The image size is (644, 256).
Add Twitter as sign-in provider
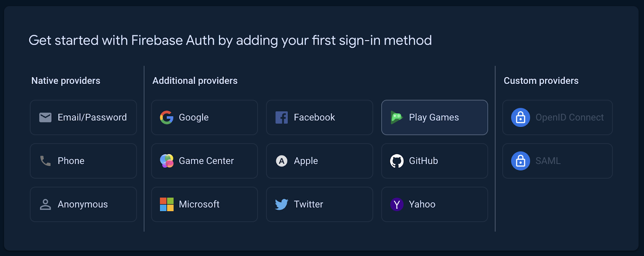[x=320, y=204]
